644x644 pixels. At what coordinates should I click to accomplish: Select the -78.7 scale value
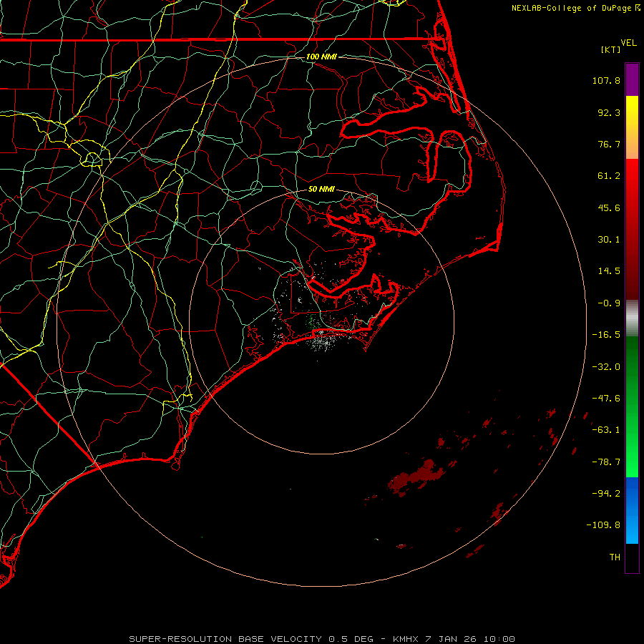pyautogui.click(x=606, y=462)
